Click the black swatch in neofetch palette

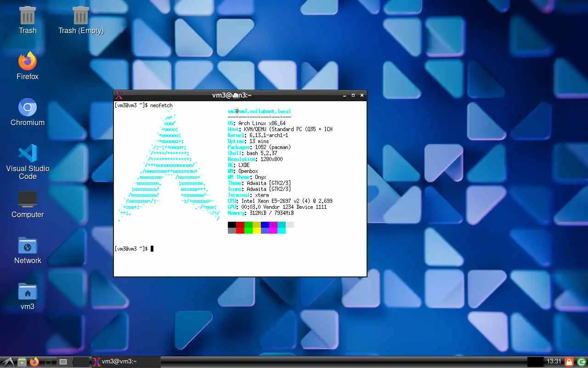[x=232, y=224]
